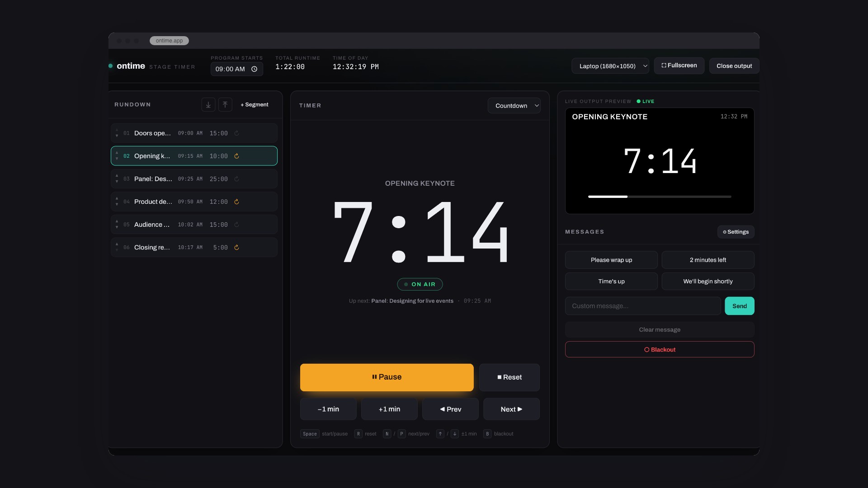
Task: Click the import rundown download icon
Action: click(208, 105)
